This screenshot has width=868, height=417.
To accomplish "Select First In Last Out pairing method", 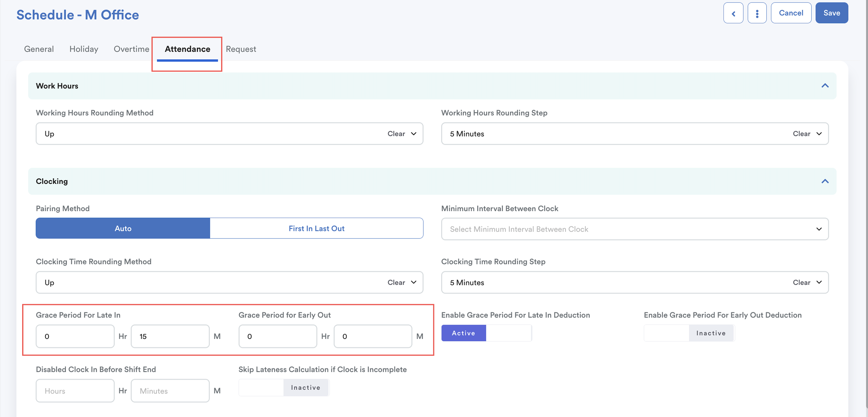I will coord(316,228).
